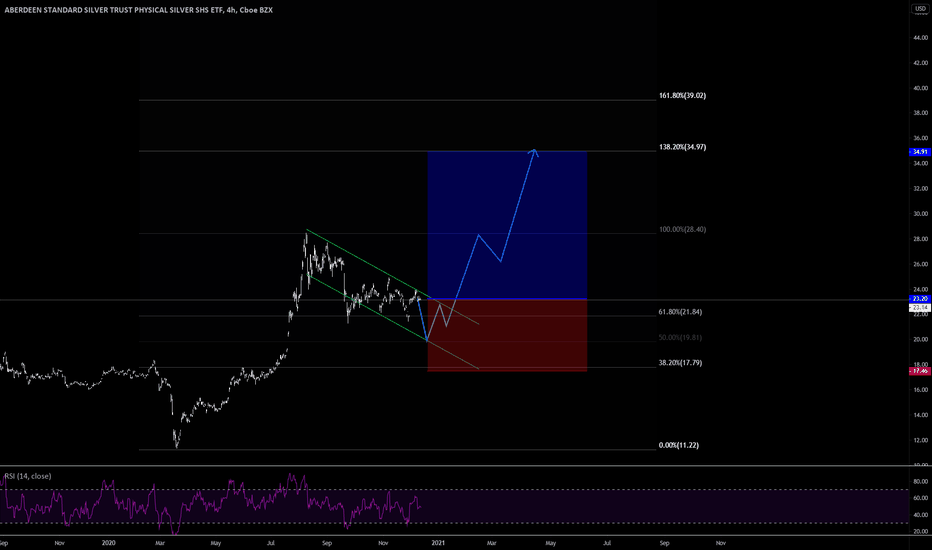Click the 2021 label on the time axis
932x550 pixels.
(x=438, y=543)
